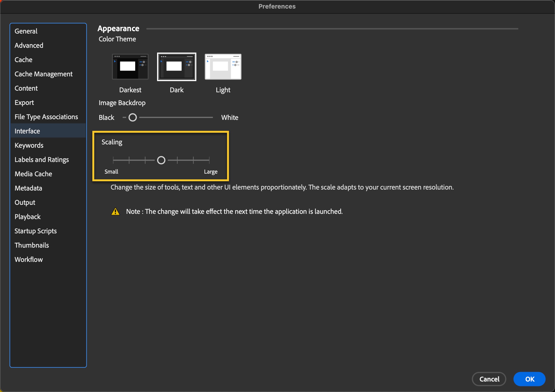Open the Thumbnails preferences section
555x392 pixels.
click(32, 245)
